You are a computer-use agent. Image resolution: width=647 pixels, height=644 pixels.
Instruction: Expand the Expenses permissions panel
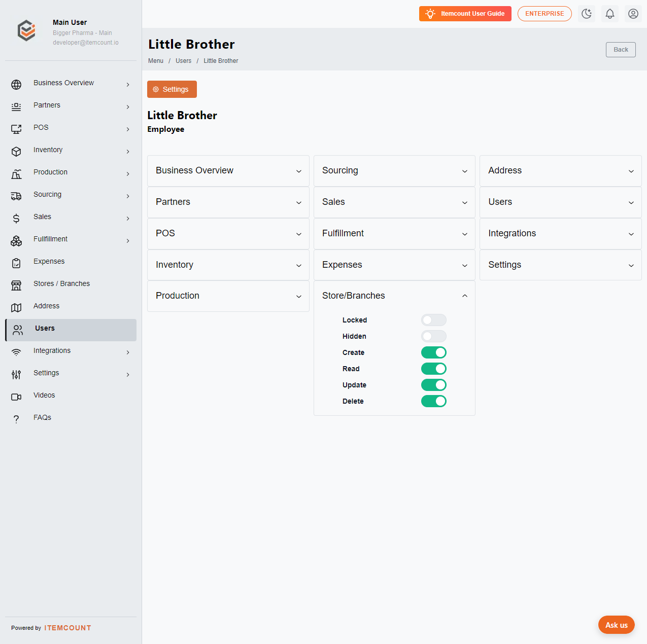point(394,265)
